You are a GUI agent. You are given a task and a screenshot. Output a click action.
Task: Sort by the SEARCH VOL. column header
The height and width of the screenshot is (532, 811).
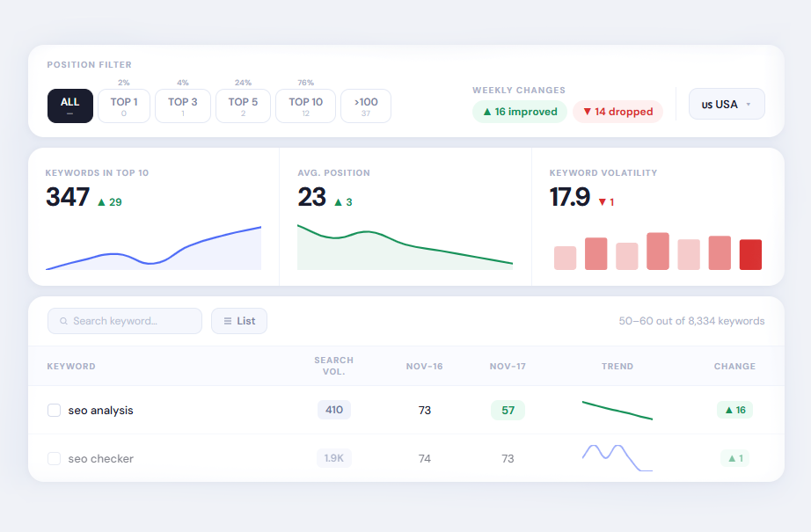click(x=334, y=366)
